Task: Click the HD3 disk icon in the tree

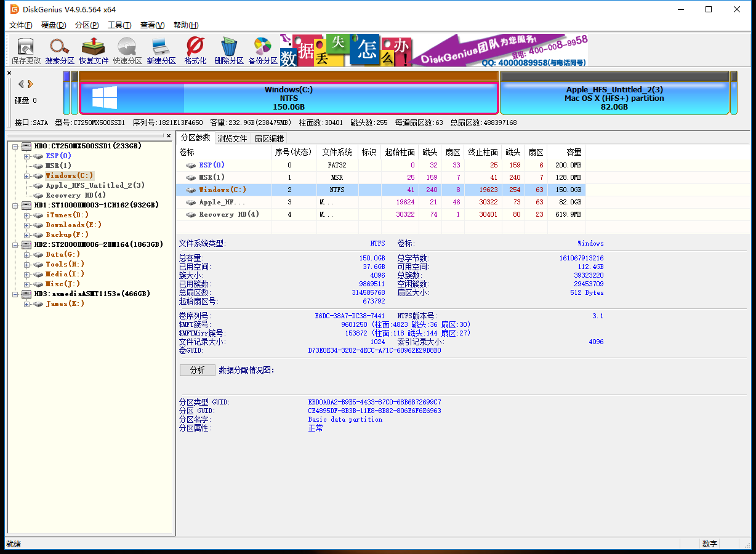Action: click(x=26, y=294)
